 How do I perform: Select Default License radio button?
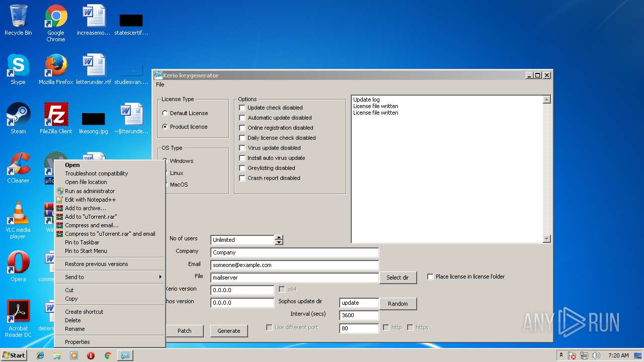click(185, 113)
